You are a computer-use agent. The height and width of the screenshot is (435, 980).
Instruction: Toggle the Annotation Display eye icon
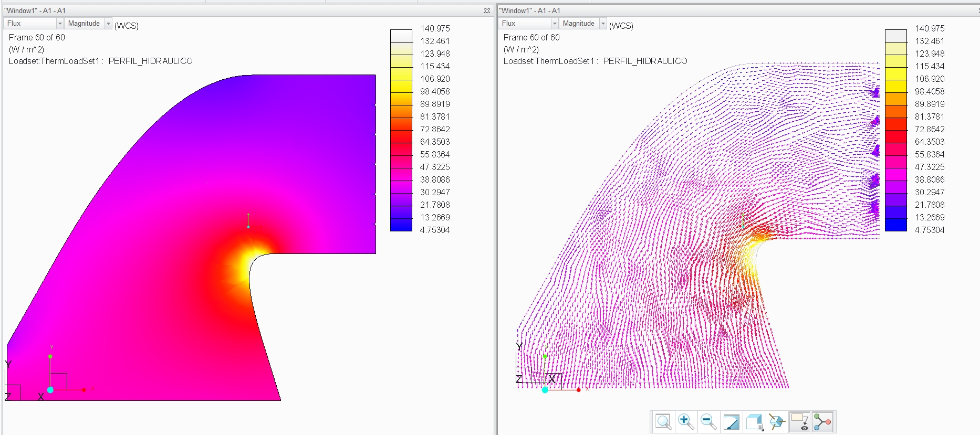point(800,422)
